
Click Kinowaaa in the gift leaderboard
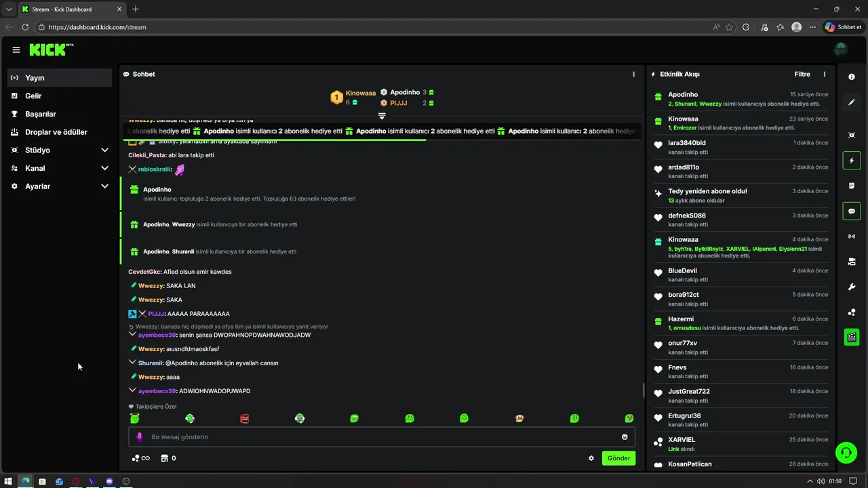(x=360, y=93)
